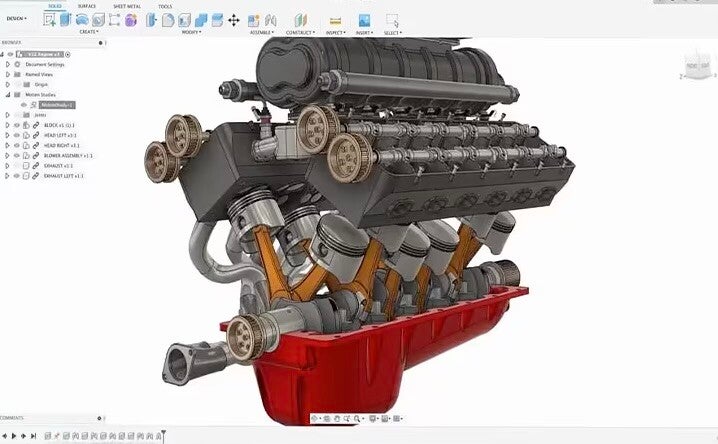Select the Shell tool icon

click(184, 20)
